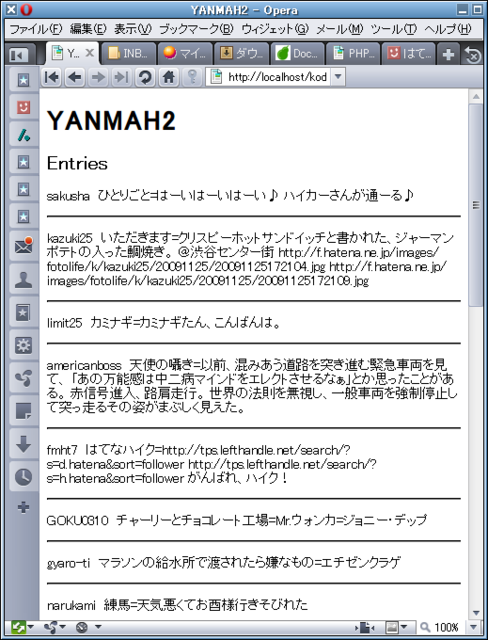Open the ヘルプ(H) menu
The height and width of the screenshot is (640, 488).
pos(448,29)
